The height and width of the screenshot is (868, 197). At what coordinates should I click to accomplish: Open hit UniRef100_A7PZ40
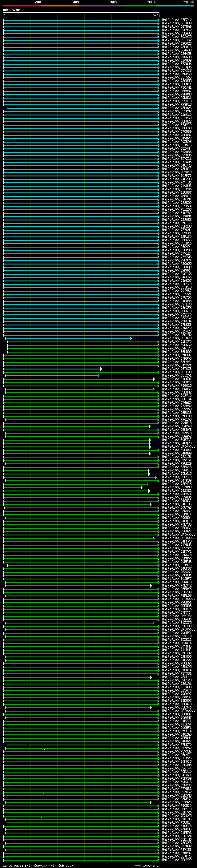pyautogui.click(x=176, y=20)
